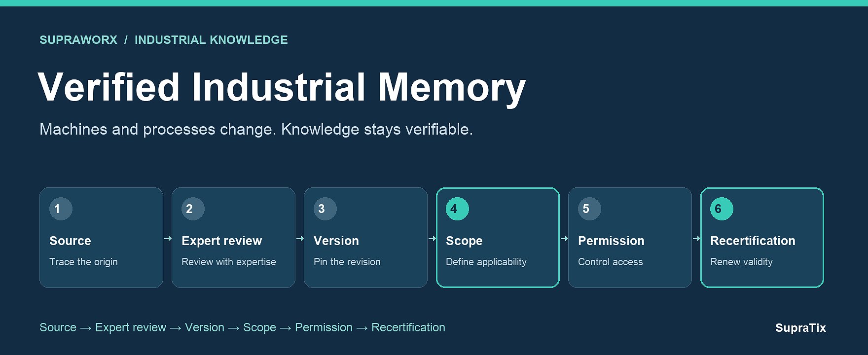Click the SupraTix brand name
Screen dimensions: 868x355
coord(800,328)
